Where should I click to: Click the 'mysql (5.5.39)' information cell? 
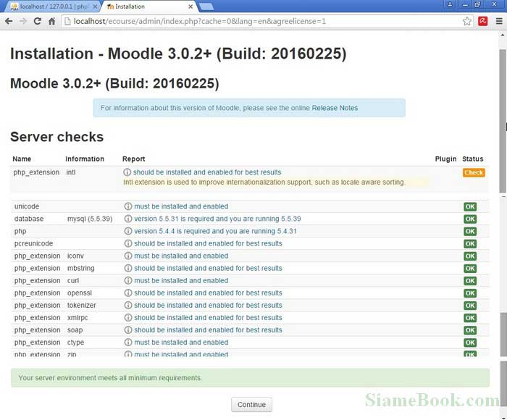[90, 219]
